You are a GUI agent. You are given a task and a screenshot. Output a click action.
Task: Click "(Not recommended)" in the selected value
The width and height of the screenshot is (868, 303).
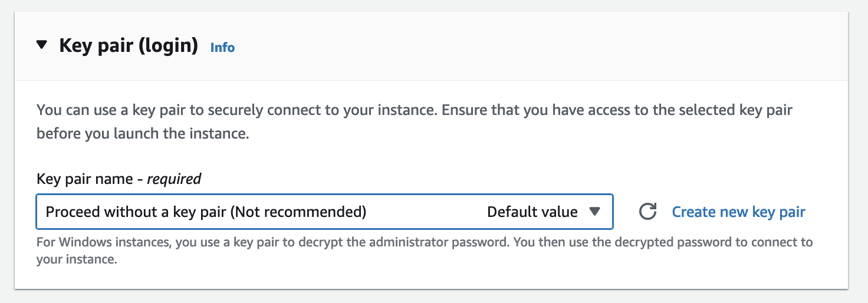(298, 212)
